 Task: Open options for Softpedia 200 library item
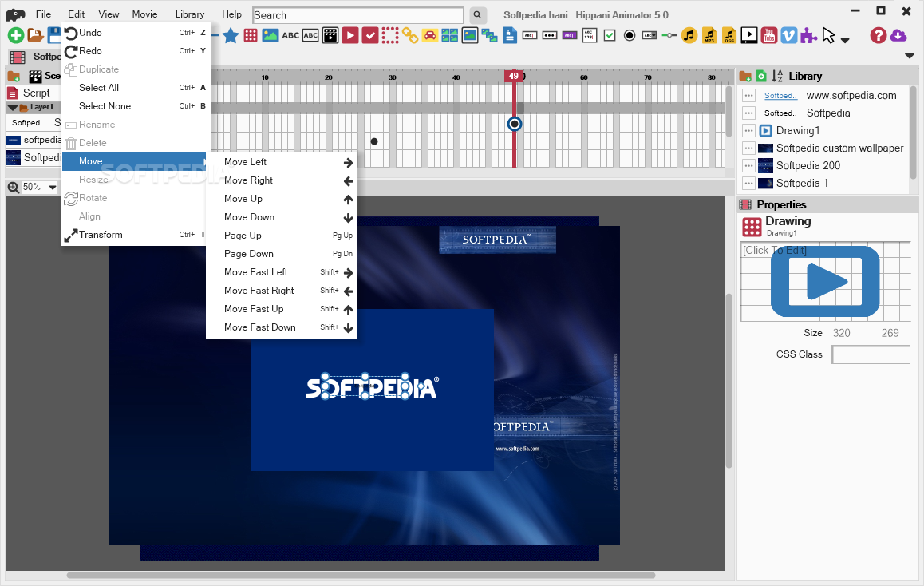[x=749, y=165]
